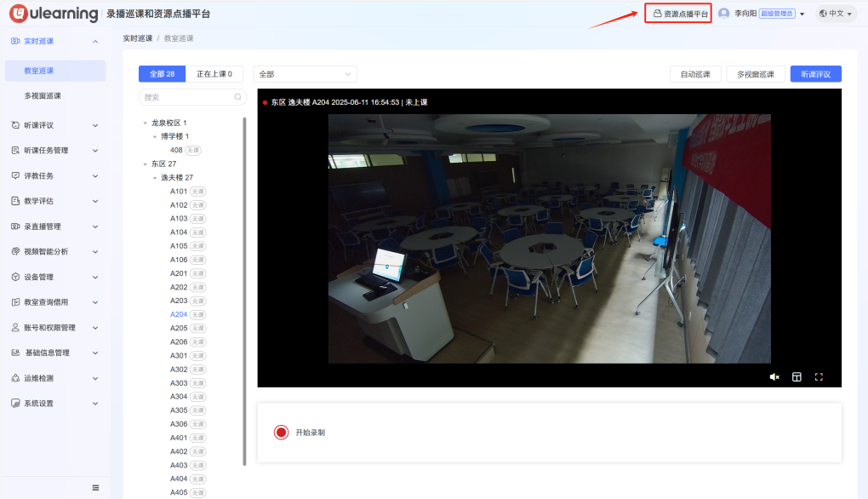Select classroom A305 in tree
This screenshot has height=499, width=868.
coord(179,410)
